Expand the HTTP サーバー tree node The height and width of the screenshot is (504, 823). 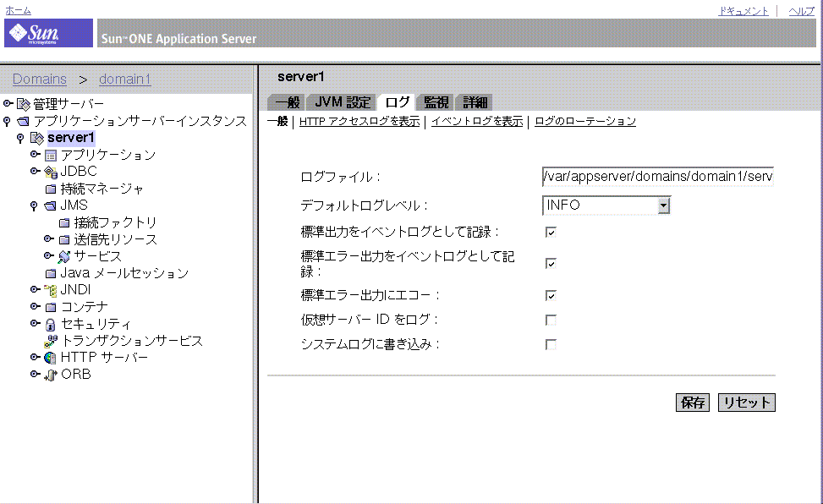coord(36,358)
